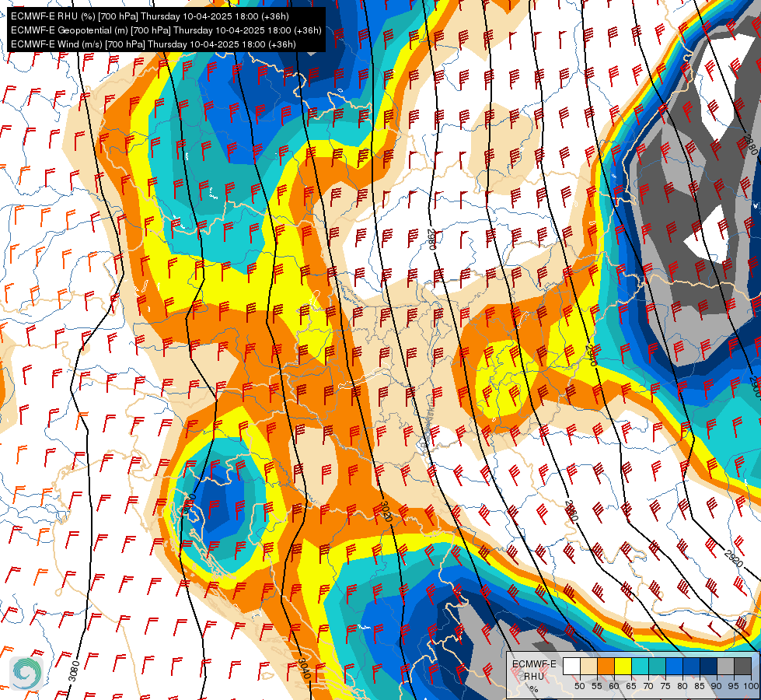Click legend tick label '70'
Image resolution: width=761 pixels, height=700 pixels.
648,686
